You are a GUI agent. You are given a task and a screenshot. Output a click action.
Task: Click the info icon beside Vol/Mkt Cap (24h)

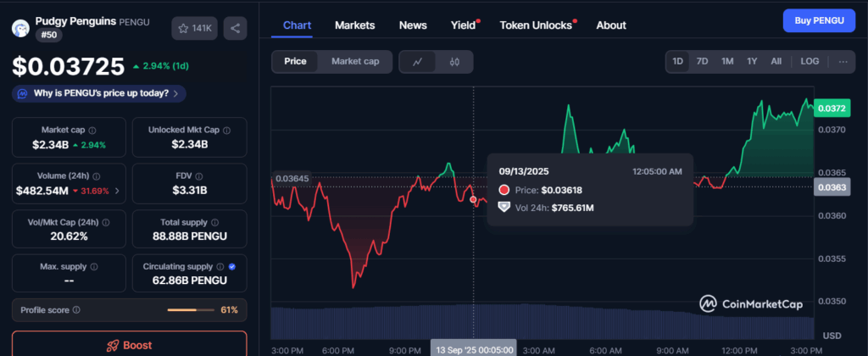click(105, 223)
